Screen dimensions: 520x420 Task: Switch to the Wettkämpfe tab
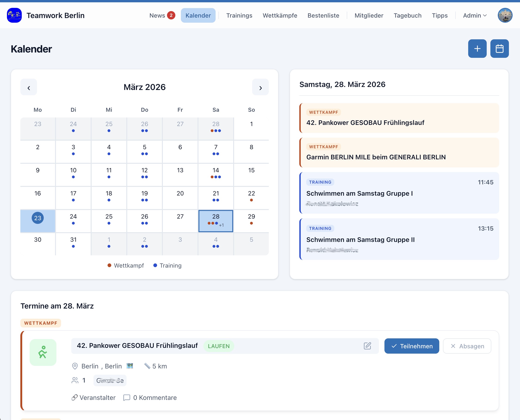click(280, 15)
